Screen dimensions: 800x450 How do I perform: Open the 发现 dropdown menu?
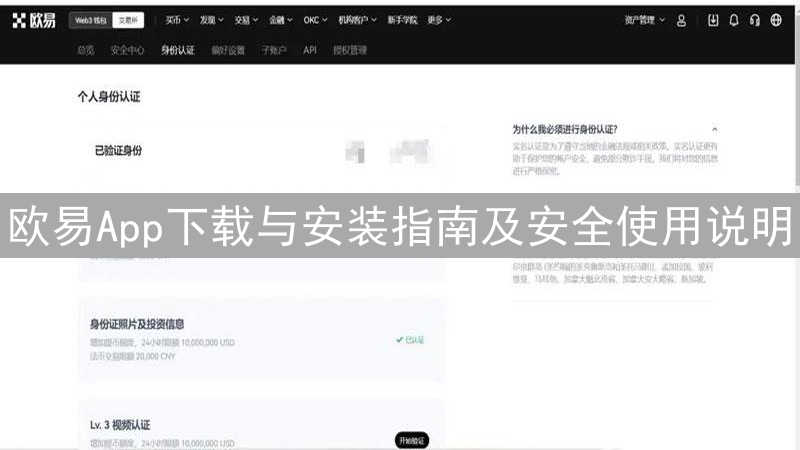pos(212,20)
